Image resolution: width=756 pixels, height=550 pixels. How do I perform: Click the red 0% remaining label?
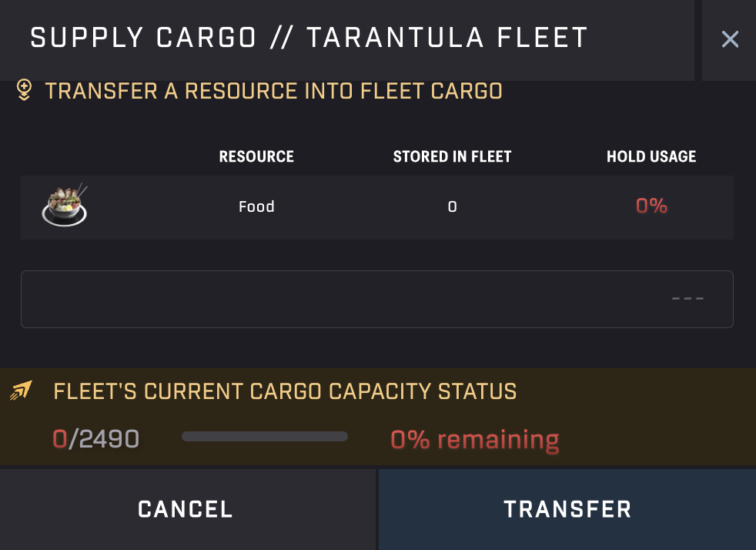point(475,438)
